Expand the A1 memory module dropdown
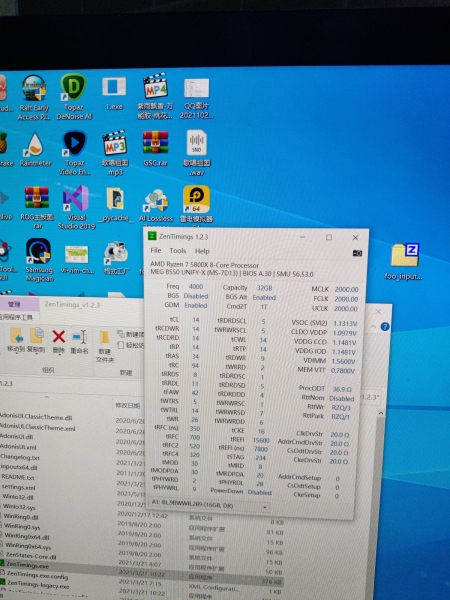Viewport: 450px width, 600px height. tap(264, 507)
